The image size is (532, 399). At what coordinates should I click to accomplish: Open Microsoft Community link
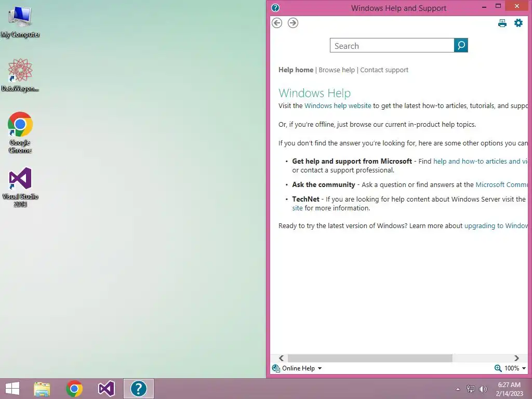pyautogui.click(x=502, y=184)
